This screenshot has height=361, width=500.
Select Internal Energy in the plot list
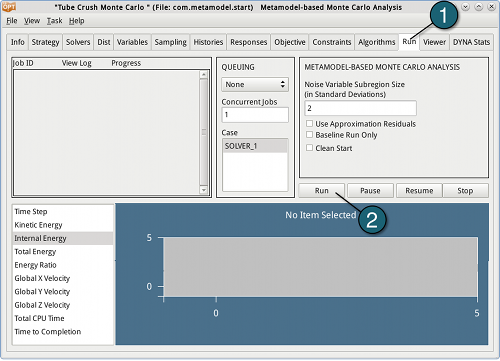tap(63, 238)
